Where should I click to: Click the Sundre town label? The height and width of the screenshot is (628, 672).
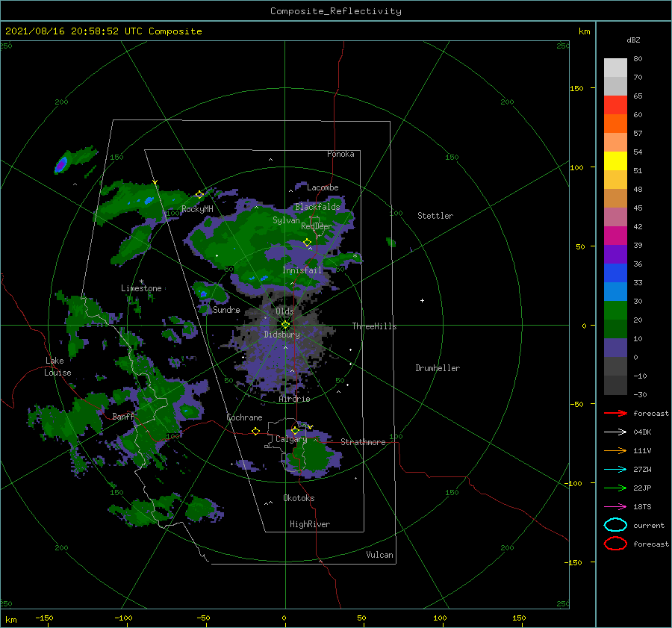(226, 309)
